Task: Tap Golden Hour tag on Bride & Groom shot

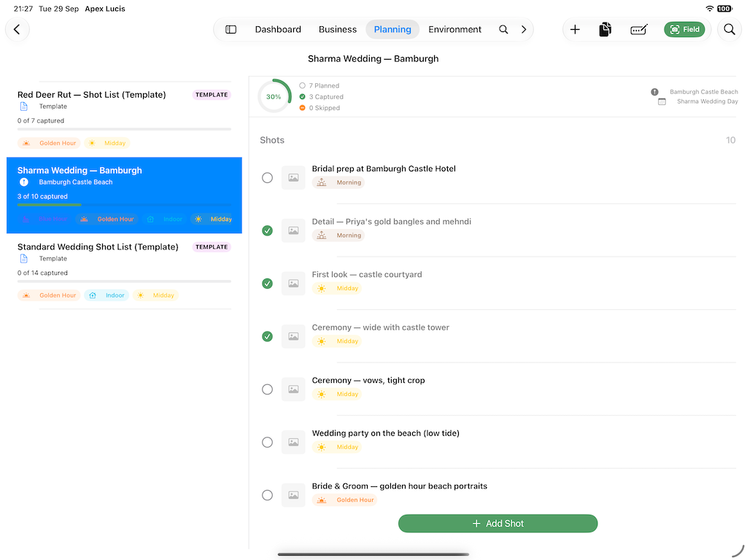Action: tap(344, 500)
